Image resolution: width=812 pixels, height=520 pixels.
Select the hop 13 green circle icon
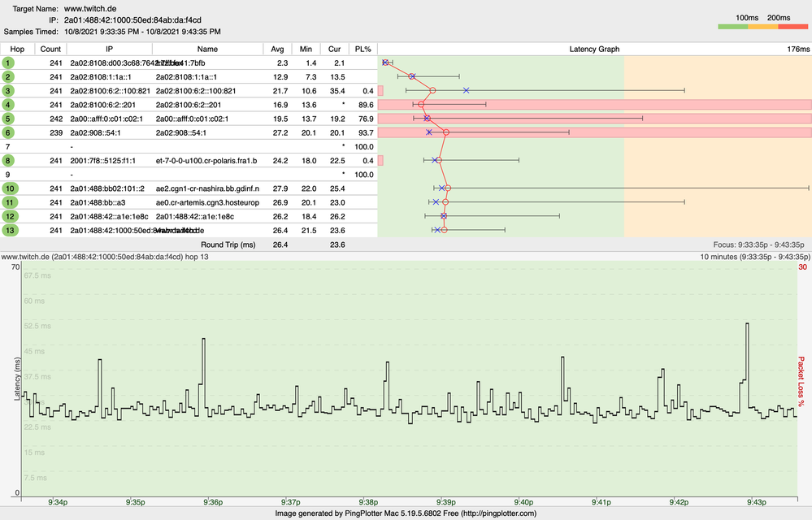(x=10, y=231)
